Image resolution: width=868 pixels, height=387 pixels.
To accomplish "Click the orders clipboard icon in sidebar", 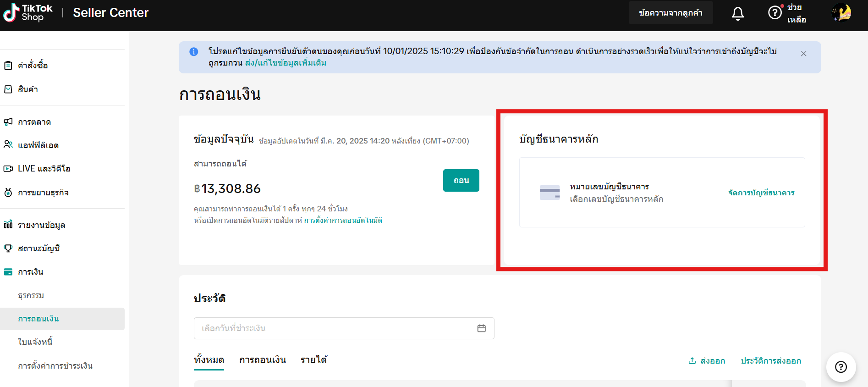I will click(8, 66).
